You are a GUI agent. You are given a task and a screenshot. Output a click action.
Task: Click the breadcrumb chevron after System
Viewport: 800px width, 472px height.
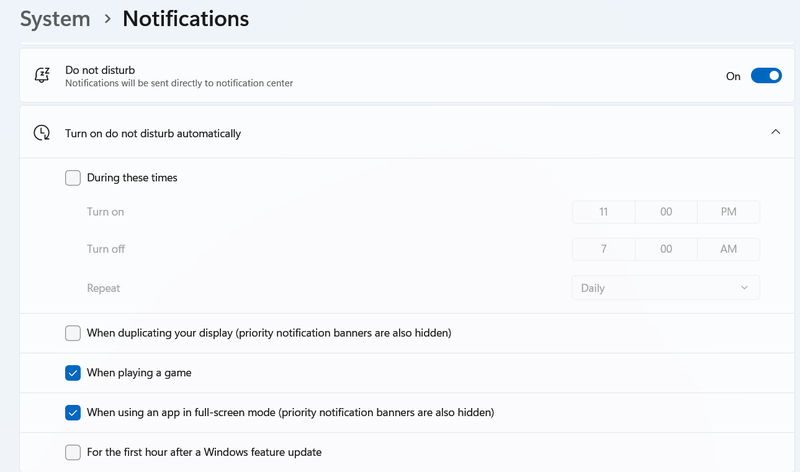(107, 19)
